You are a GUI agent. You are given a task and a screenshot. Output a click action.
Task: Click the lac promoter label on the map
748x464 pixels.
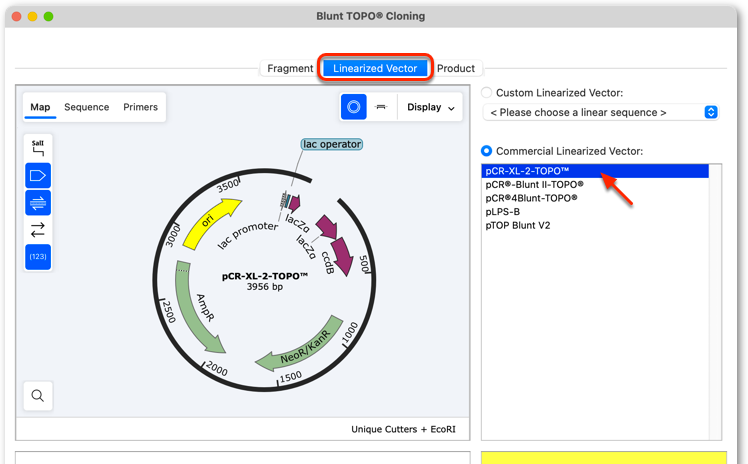click(248, 235)
